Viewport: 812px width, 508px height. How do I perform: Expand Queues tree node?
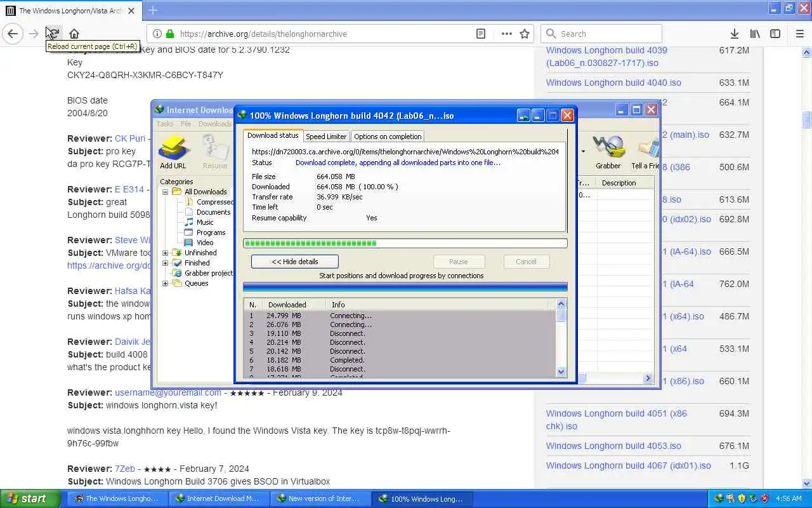pyautogui.click(x=166, y=283)
